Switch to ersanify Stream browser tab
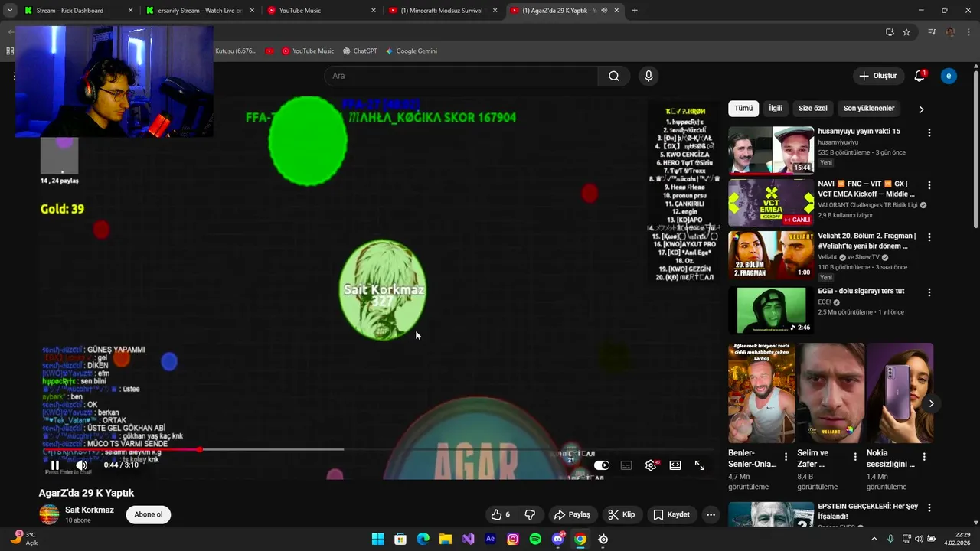Screen dimensions: 980x551 click(200, 11)
